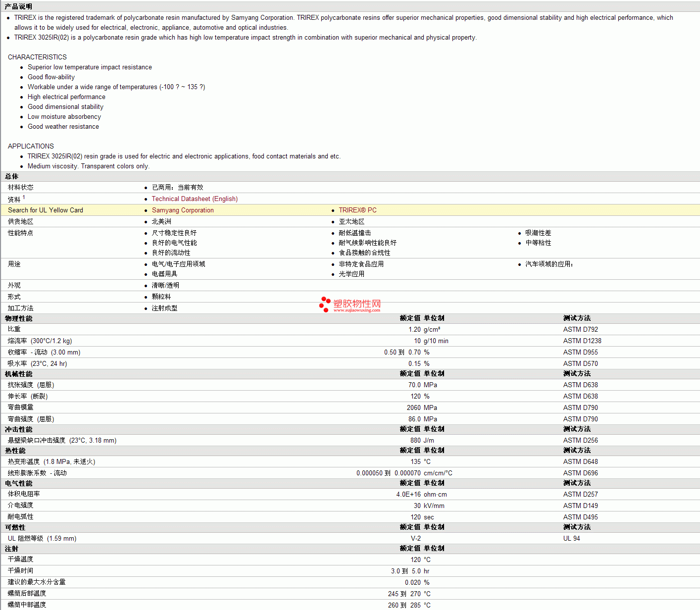The width and height of the screenshot is (700, 610).
Task: Click the 245 到 270 °C barrel rear temperature
Action: (x=409, y=594)
